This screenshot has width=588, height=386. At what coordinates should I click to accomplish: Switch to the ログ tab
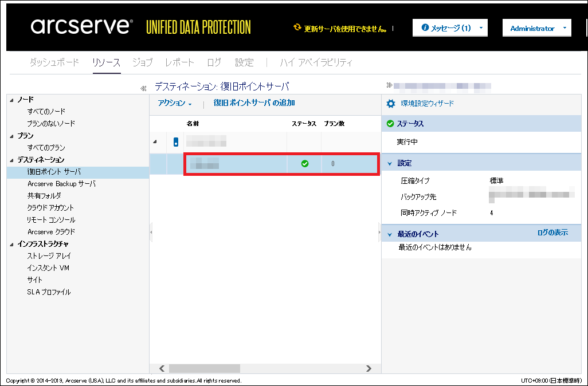click(214, 62)
